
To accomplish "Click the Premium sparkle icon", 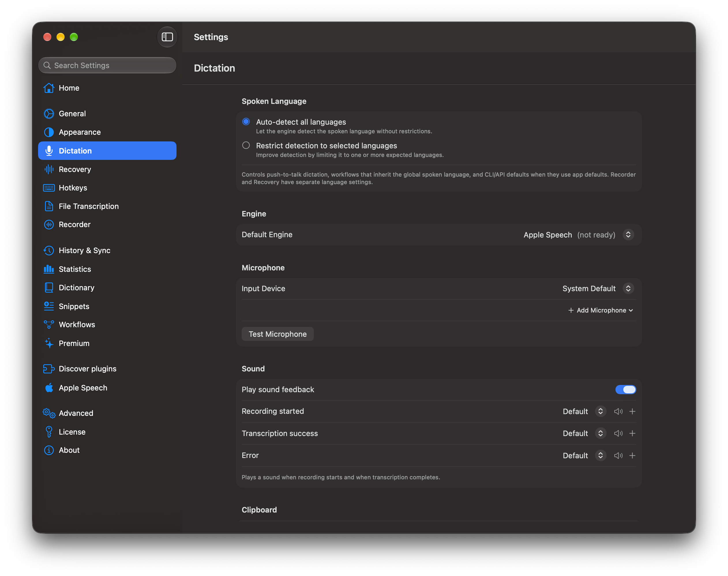I will click(x=49, y=343).
